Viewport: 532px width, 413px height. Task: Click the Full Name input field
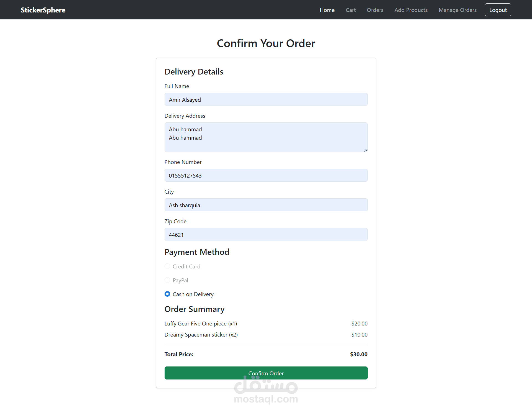point(266,99)
